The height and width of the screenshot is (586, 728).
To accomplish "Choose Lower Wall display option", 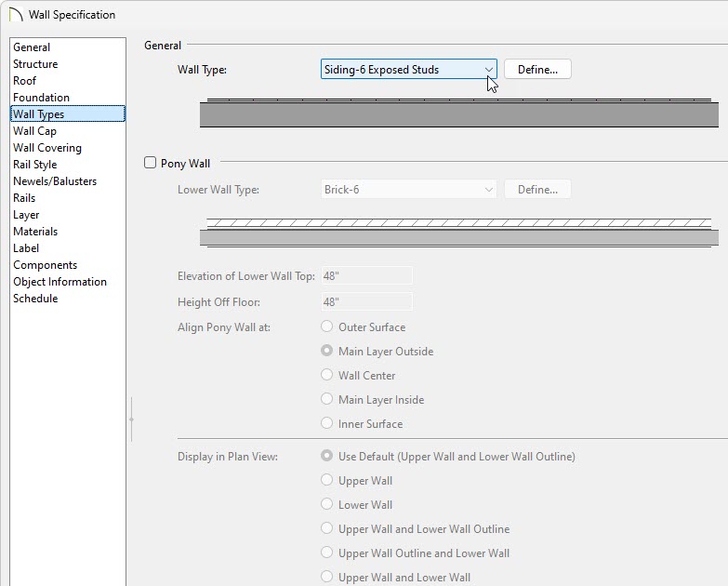I will (x=327, y=504).
